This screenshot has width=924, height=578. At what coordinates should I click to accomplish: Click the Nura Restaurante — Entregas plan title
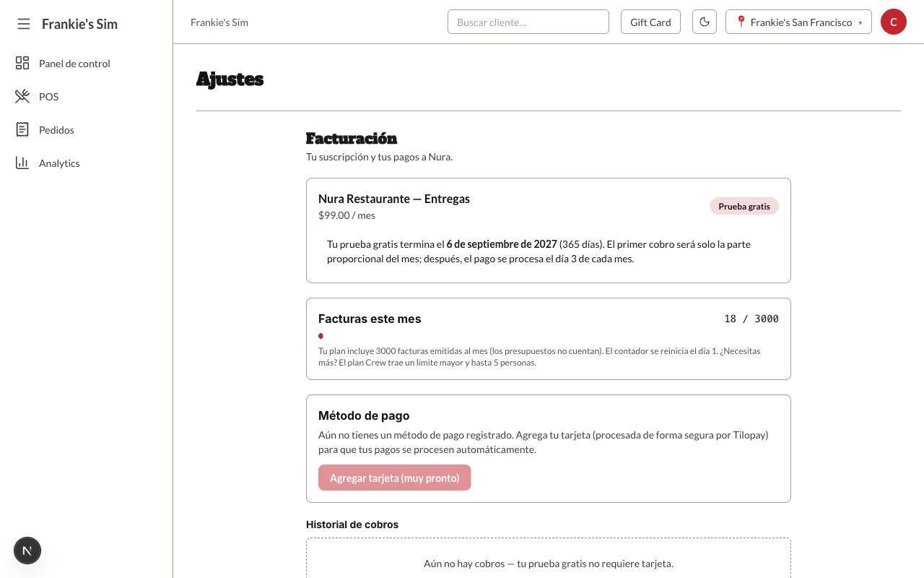click(x=394, y=199)
